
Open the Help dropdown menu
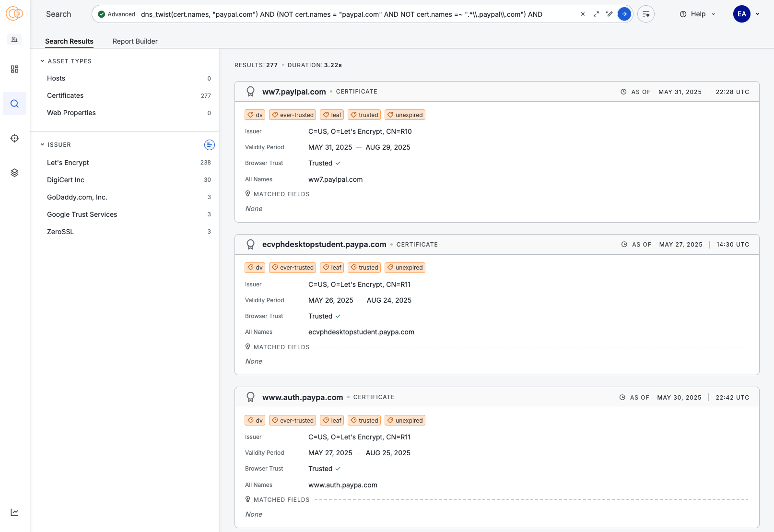pos(698,14)
